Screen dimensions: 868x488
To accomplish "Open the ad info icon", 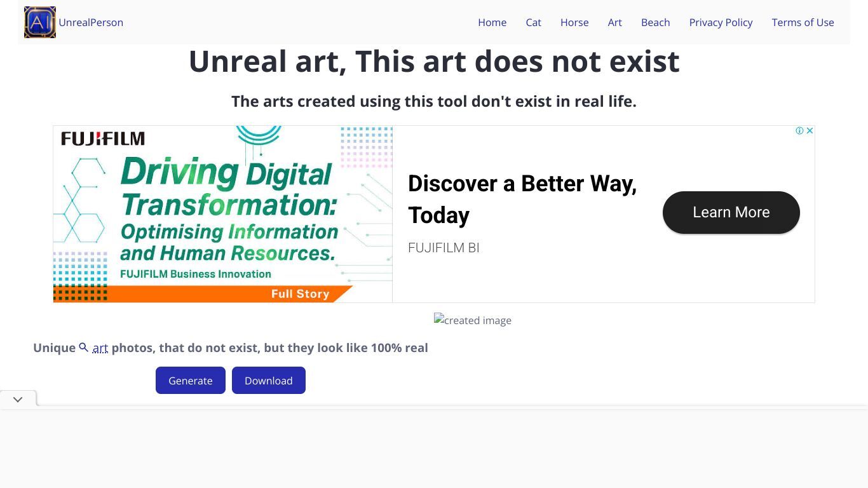I will [x=799, y=131].
